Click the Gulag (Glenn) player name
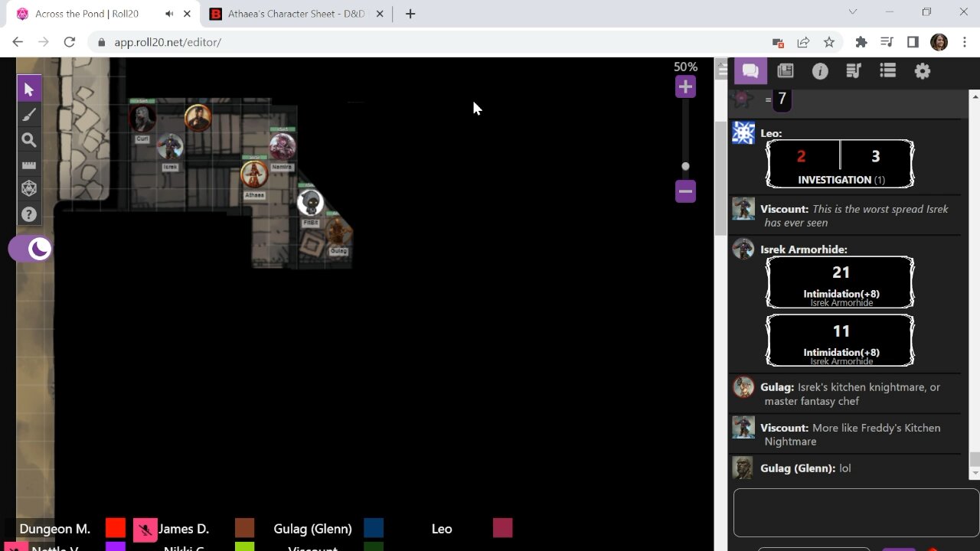980x551 pixels. point(312,529)
